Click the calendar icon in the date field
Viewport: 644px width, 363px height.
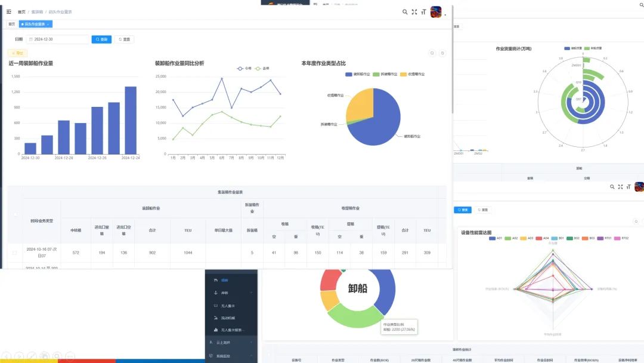pos(31,39)
